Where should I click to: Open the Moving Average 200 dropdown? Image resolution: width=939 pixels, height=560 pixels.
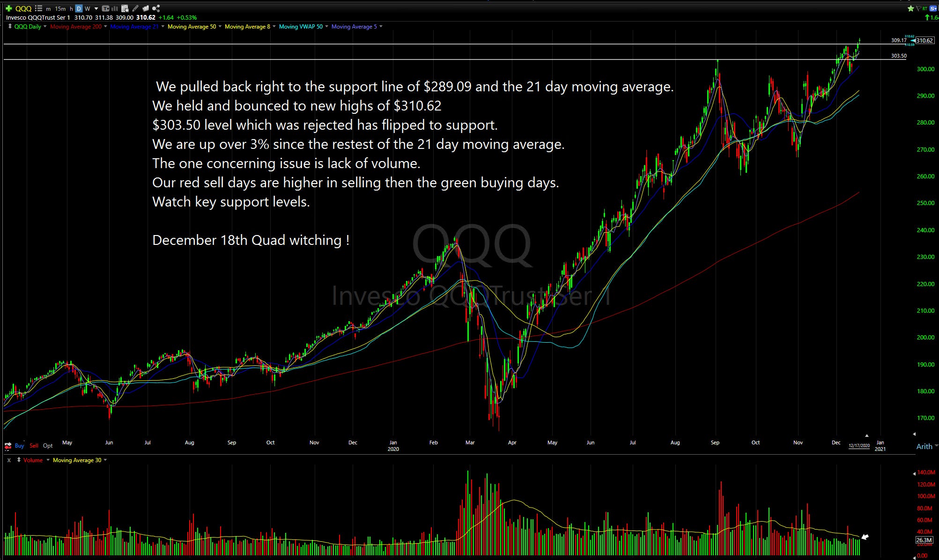coord(105,26)
